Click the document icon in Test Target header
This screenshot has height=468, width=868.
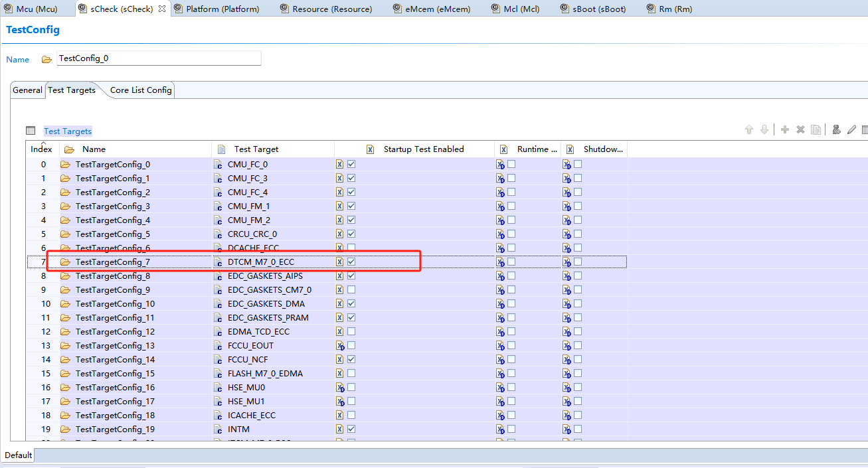pyautogui.click(x=222, y=149)
